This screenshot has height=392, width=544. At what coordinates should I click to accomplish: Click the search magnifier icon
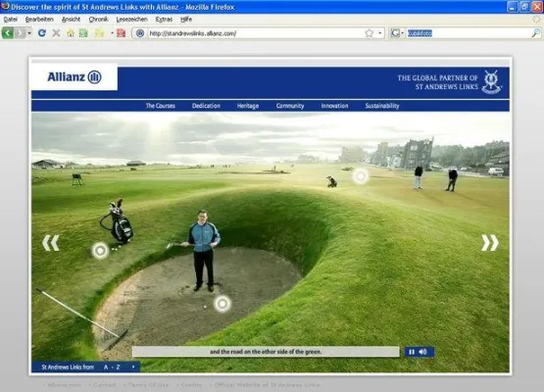536,33
